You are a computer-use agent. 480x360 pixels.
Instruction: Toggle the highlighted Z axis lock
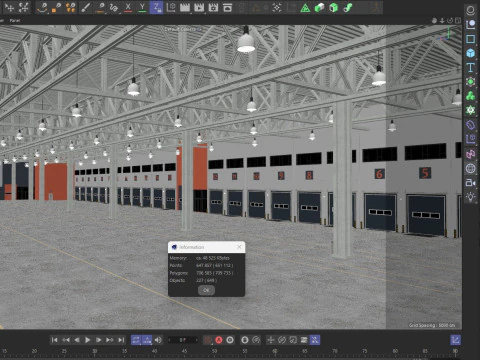156,7
